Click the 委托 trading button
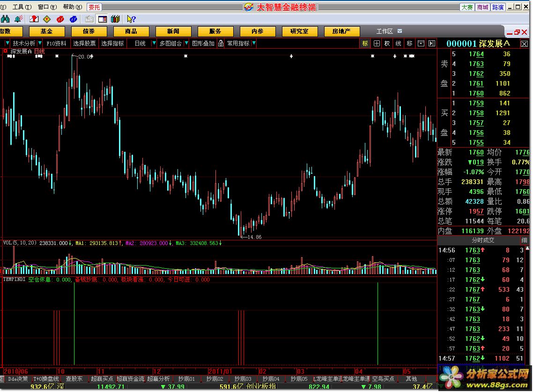Screen dimensions: 533x392 point(95,7)
